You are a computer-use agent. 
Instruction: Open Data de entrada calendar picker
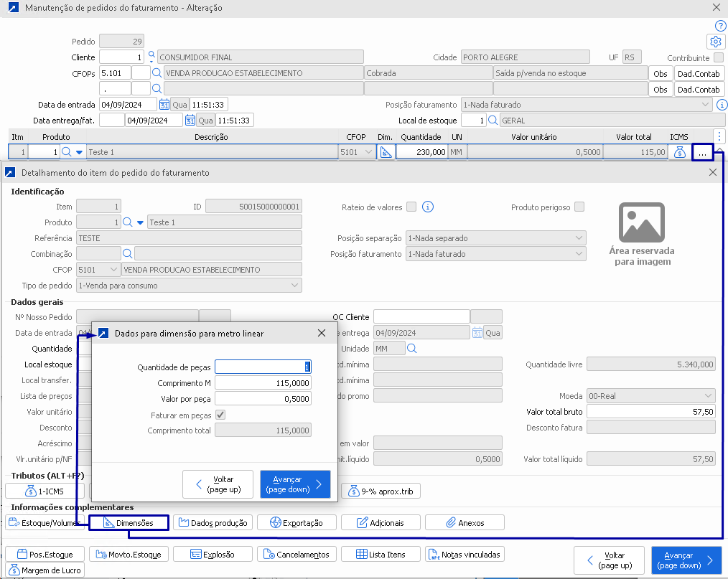coord(164,105)
